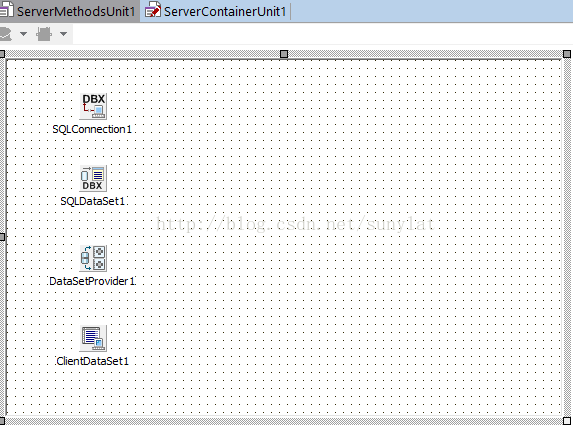This screenshot has width=573, height=426.
Task: Click the SQLDataSet1 label text
Action: tap(93, 201)
